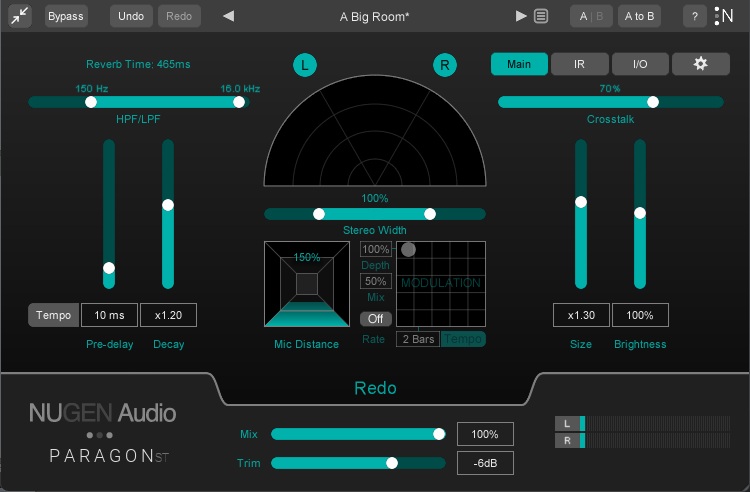
Task: Switch to the IR tab
Action: (579, 64)
